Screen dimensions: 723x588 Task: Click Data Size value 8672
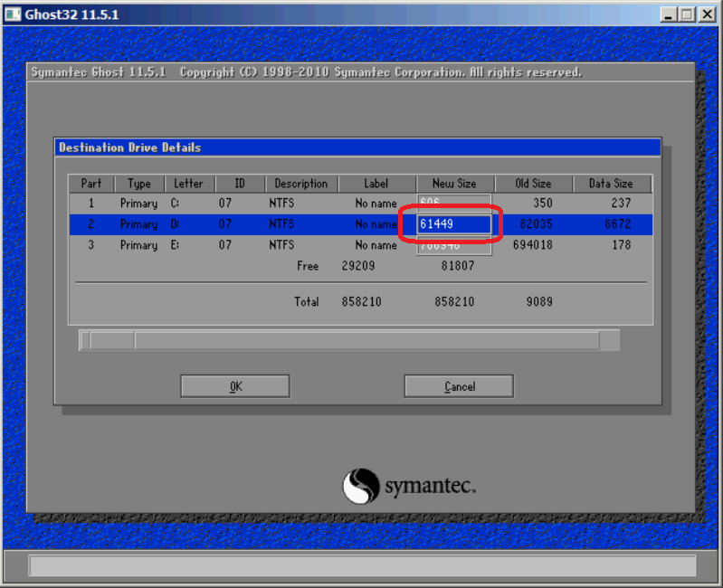tap(618, 224)
